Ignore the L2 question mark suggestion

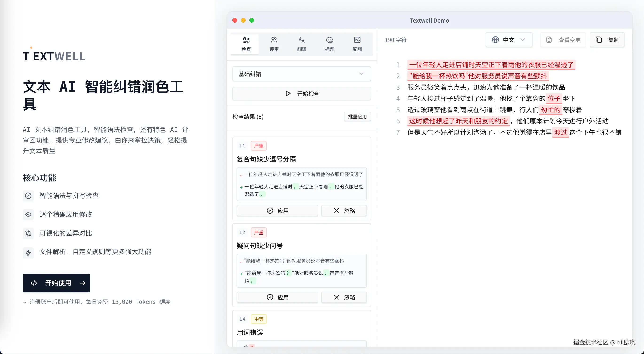coord(344,297)
